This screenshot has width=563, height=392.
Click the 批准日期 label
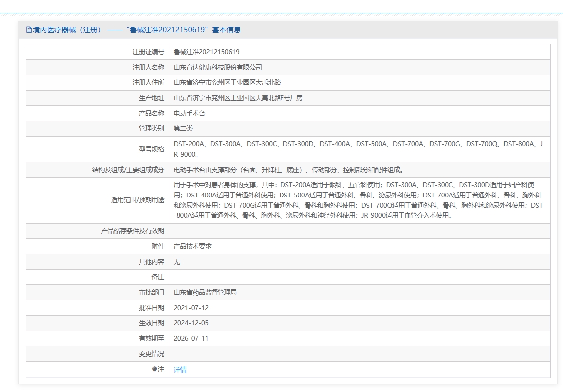[152, 308]
